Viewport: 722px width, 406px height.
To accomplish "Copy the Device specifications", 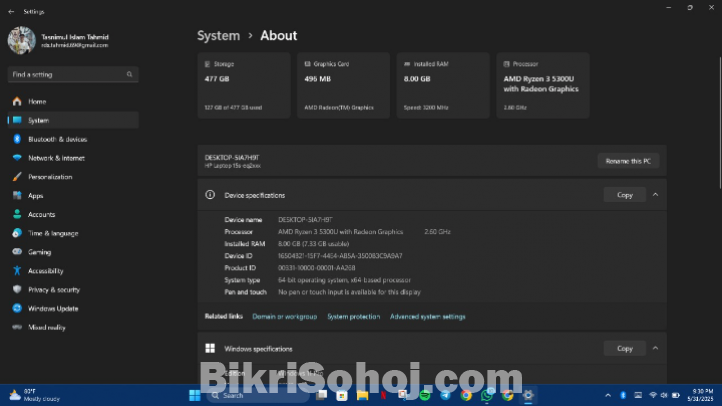I will tap(624, 195).
